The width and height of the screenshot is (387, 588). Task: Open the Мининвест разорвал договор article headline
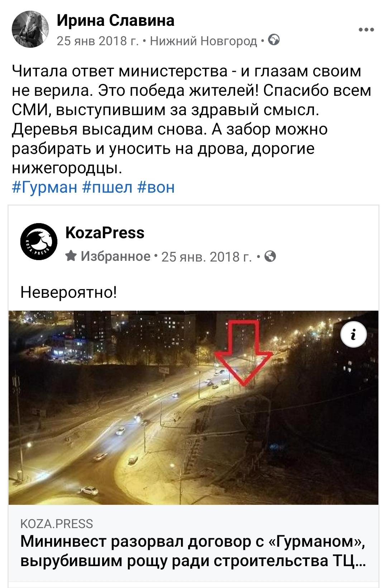(x=193, y=551)
